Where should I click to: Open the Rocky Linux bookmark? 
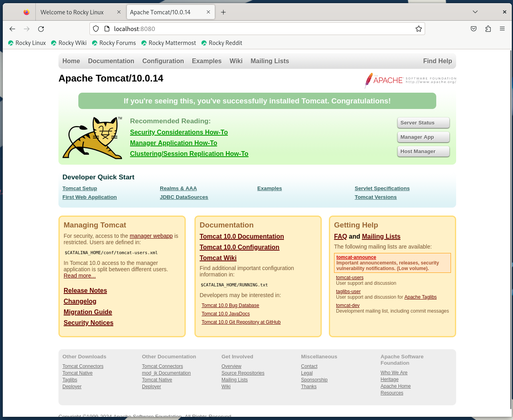tap(27, 43)
